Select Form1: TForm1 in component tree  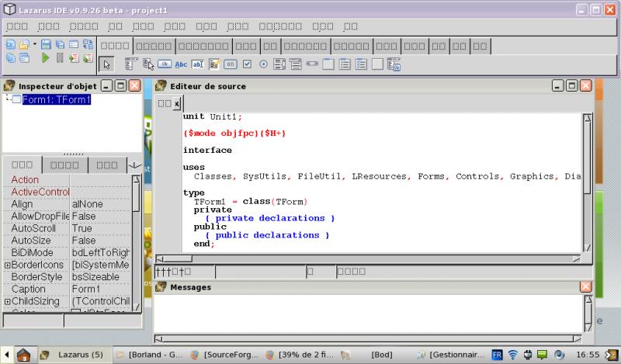[x=56, y=100]
